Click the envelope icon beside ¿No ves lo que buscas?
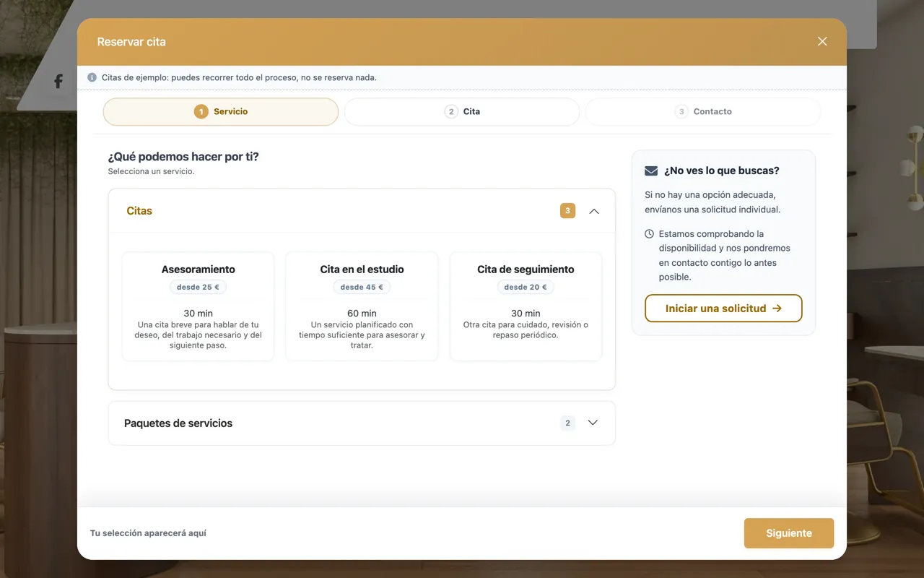Image resolution: width=924 pixels, height=578 pixels. pos(651,171)
